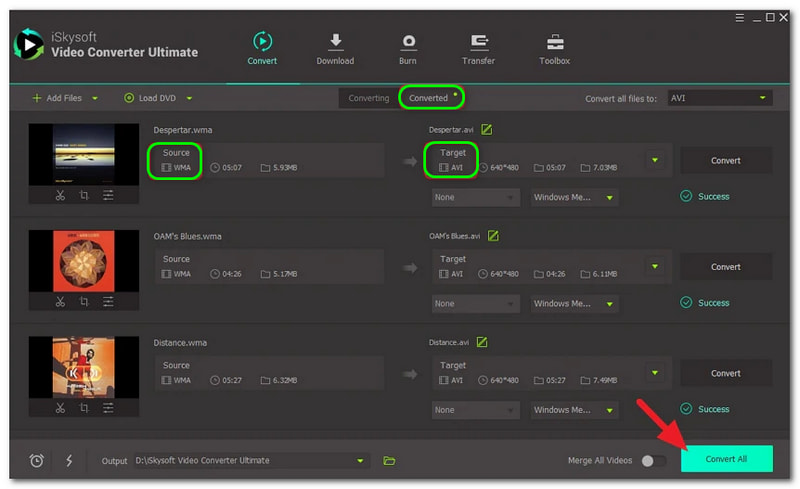Open the Convert tab in the top navigation
This screenshot has width=800, height=489.
pyautogui.click(x=262, y=48)
